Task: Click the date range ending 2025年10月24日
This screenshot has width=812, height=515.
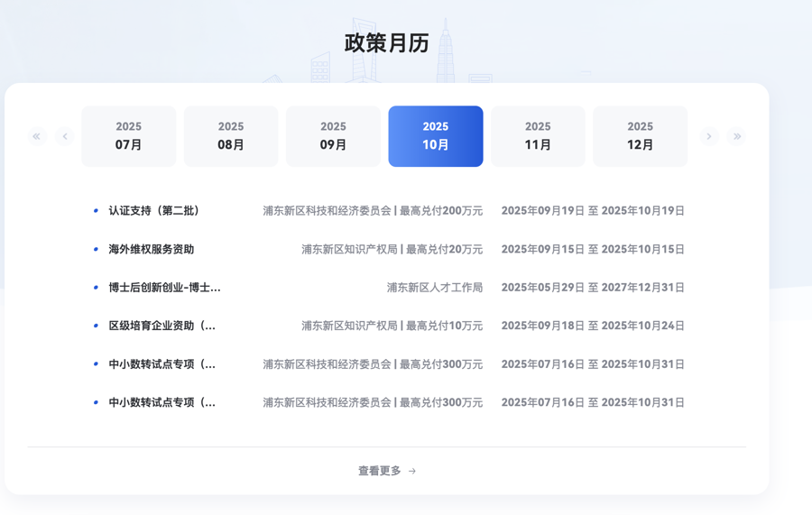Action: [x=593, y=326]
